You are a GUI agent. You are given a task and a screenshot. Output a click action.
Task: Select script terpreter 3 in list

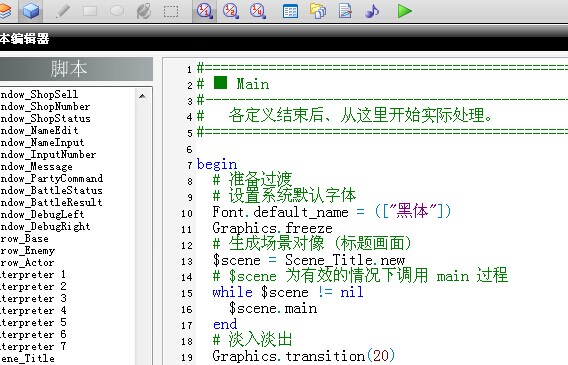pyautogui.click(x=33, y=298)
